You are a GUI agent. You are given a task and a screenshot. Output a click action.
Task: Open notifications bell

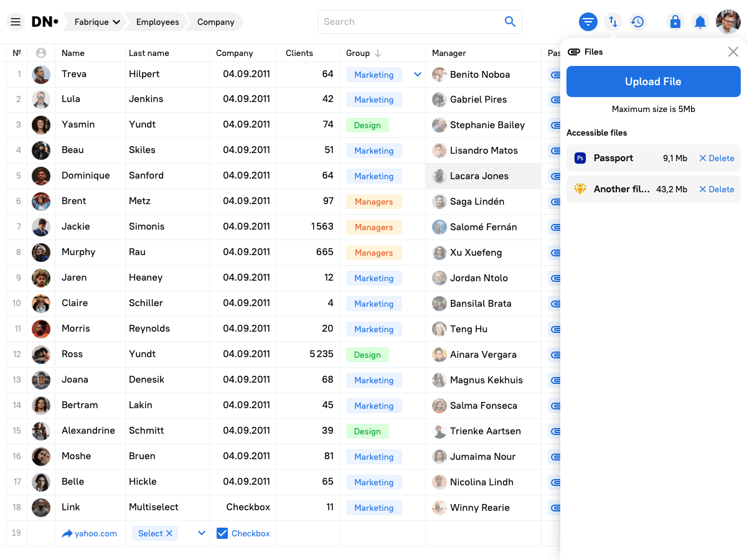coord(700,22)
